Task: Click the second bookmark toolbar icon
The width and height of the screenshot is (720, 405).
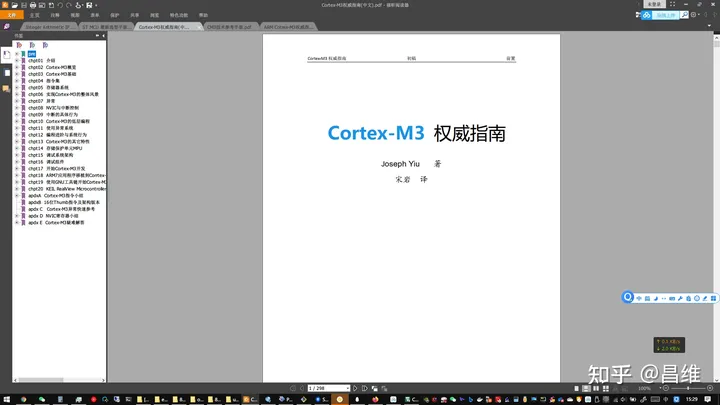Action: coord(32,45)
